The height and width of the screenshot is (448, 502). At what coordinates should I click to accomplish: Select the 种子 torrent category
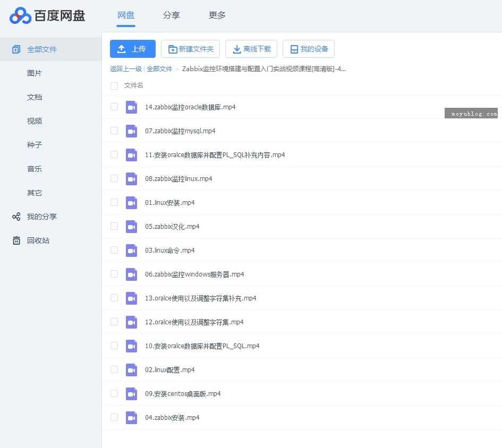34,145
